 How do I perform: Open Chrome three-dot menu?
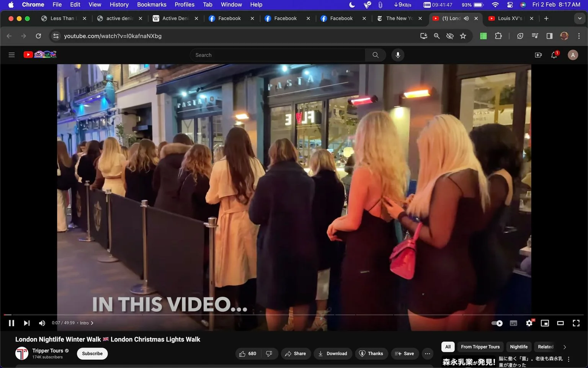(x=579, y=36)
